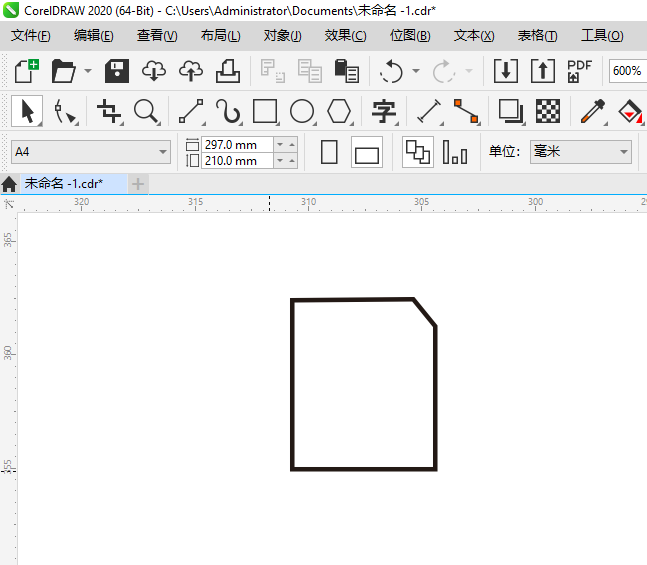The image size is (647, 565).
Task: Select the Ellipse tool
Action: point(302,111)
